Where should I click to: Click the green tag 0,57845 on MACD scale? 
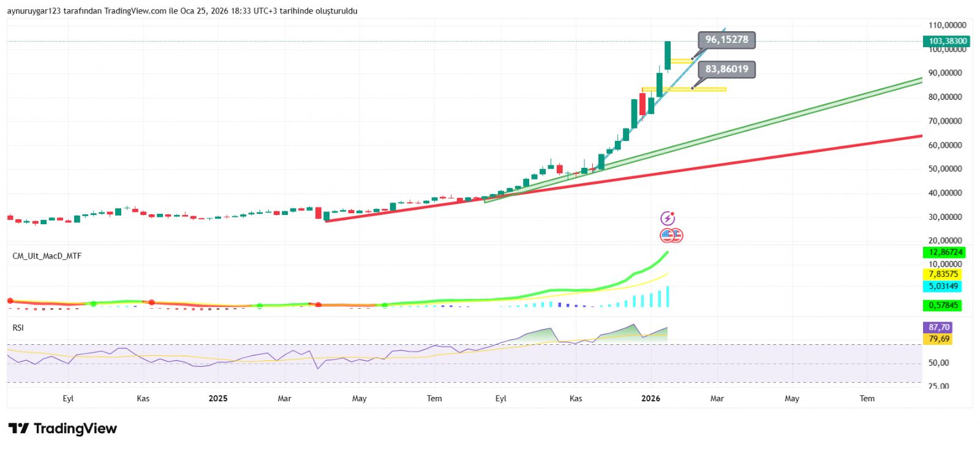[942, 305]
